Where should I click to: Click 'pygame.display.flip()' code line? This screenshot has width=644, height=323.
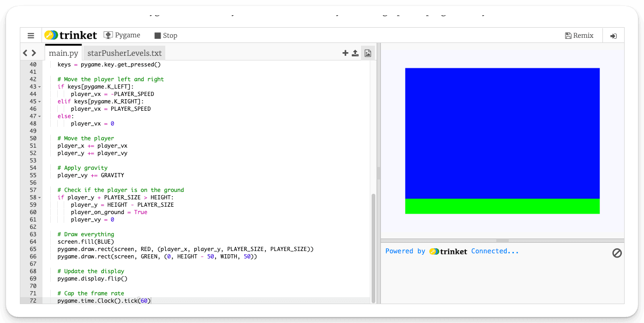pyautogui.click(x=92, y=279)
